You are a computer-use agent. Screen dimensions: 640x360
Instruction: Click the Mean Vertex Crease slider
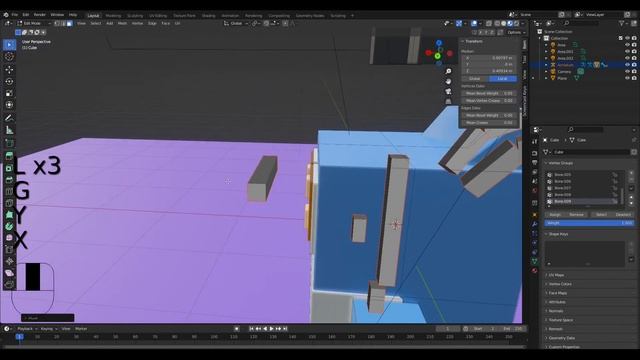489,100
